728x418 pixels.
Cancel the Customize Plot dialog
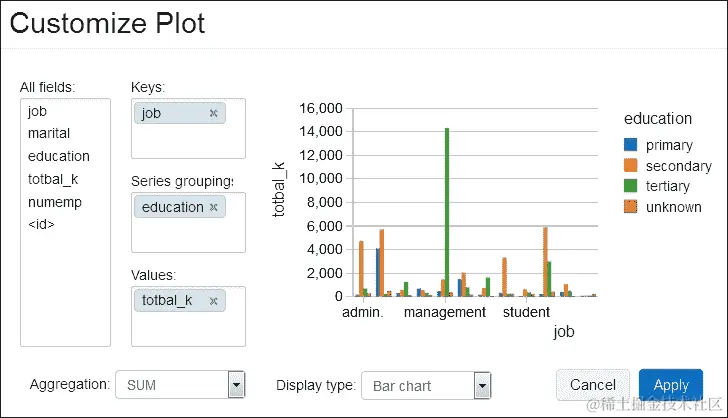[593, 385]
